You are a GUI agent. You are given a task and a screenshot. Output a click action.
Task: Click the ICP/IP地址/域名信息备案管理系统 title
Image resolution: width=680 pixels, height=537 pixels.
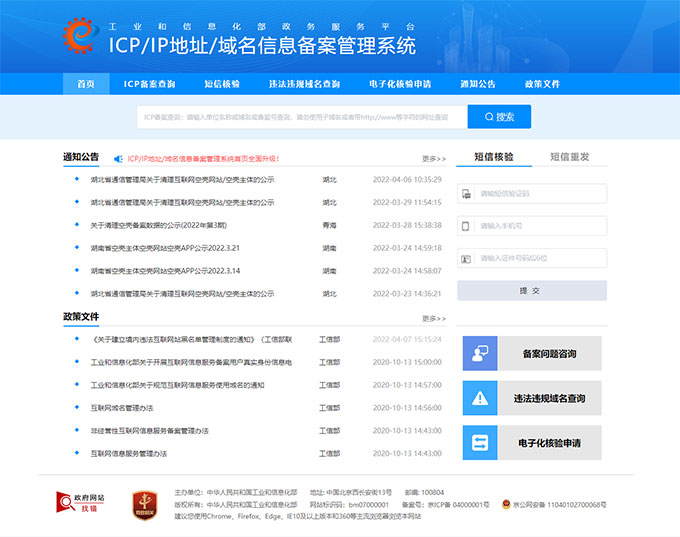tap(262, 46)
